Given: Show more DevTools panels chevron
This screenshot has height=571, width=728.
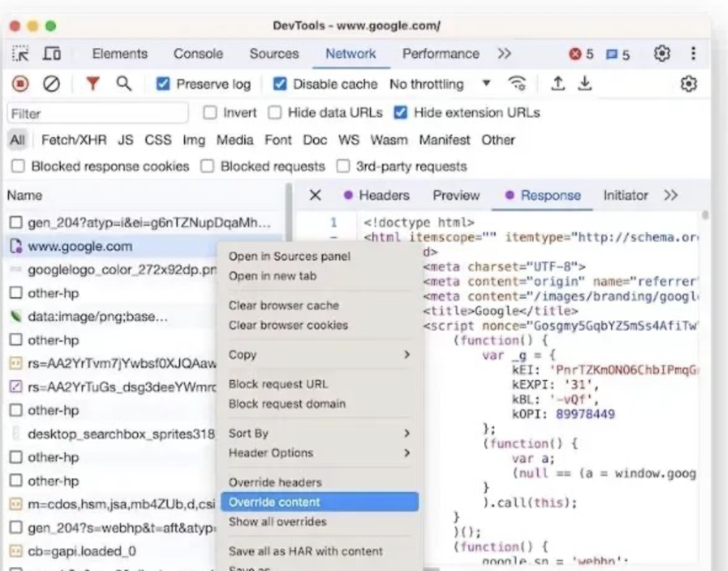Looking at the screenshot, I should 504,54.
